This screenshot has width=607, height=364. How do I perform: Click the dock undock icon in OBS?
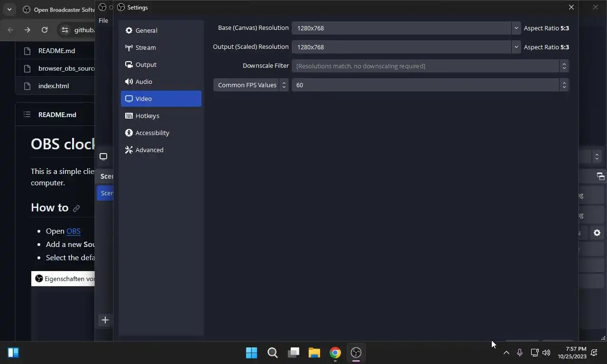(x=600, y=176)
